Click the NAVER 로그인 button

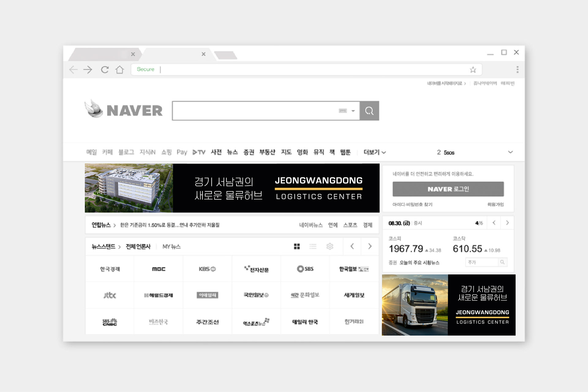coord(448,189)
